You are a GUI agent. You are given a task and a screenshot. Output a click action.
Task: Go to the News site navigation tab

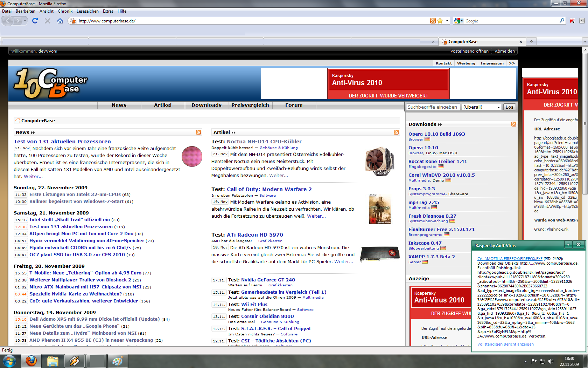pos(119,105)
